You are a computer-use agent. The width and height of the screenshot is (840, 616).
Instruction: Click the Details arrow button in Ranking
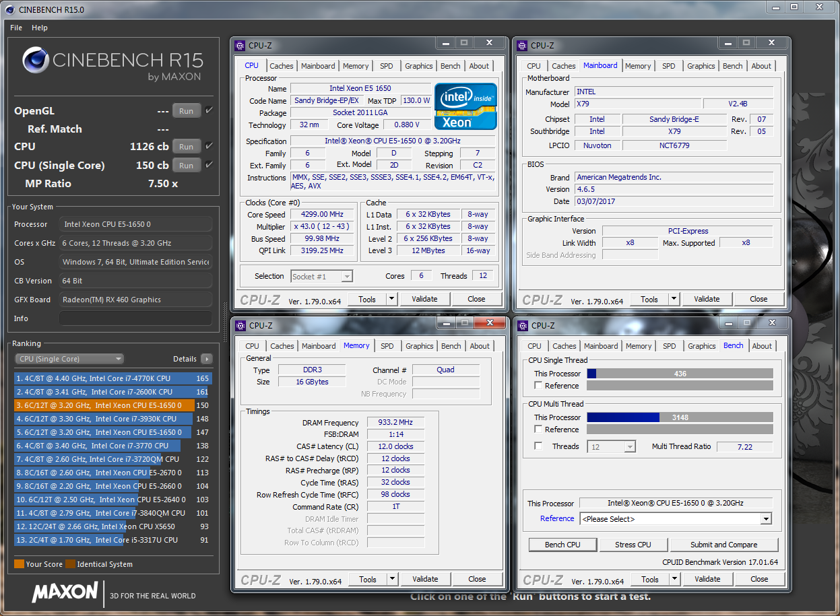click(206, 359)
